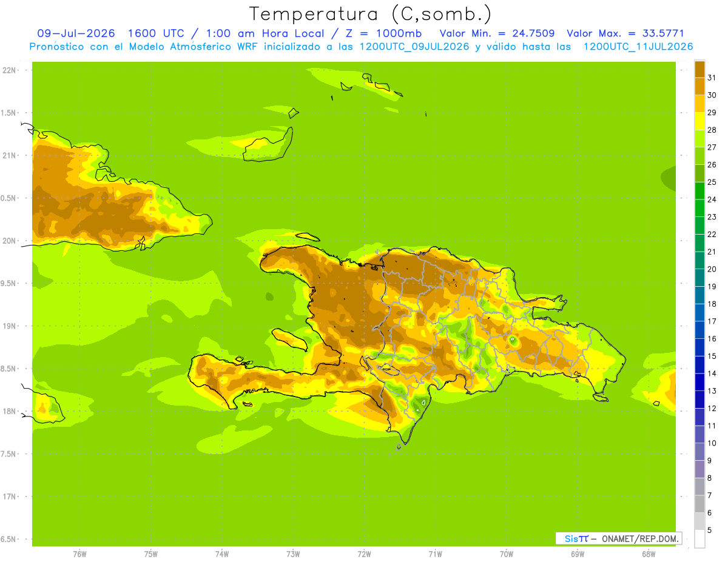728x562 pixels.
Task: Select the topmost brown legend swatch above 31
Action: [699, 69]
